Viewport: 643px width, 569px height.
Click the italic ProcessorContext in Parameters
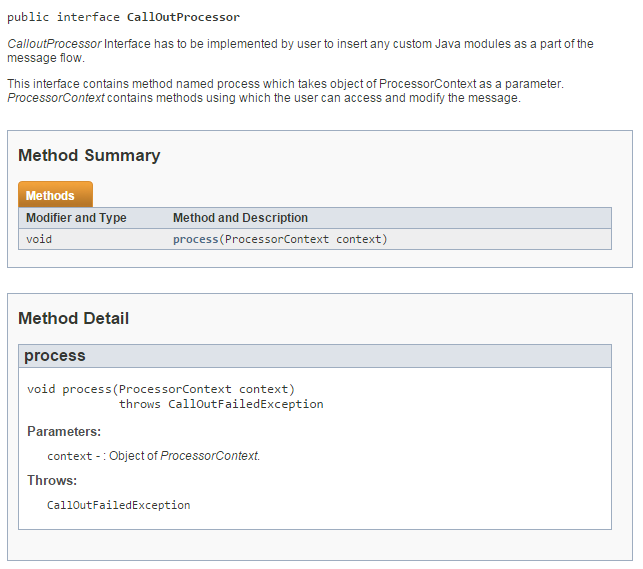[209, 456]
